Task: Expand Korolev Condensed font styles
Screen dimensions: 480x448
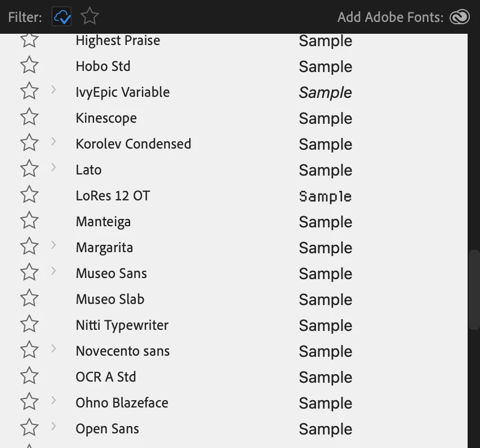Action: coord(54,141)
